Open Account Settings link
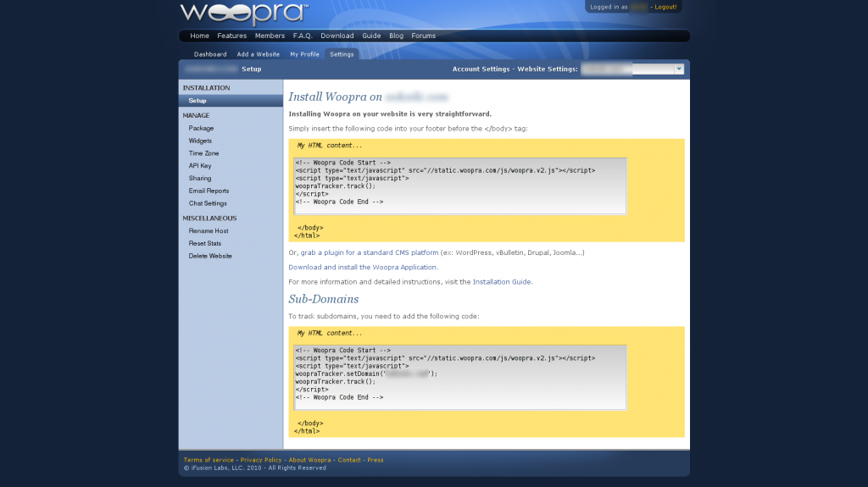868x487 pixels. coord(481,69)
